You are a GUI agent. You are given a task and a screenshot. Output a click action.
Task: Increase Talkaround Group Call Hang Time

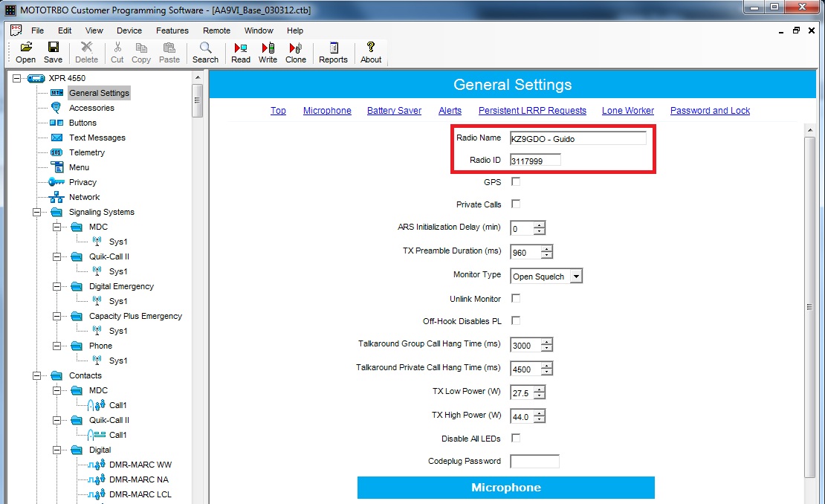click(547, 342)
